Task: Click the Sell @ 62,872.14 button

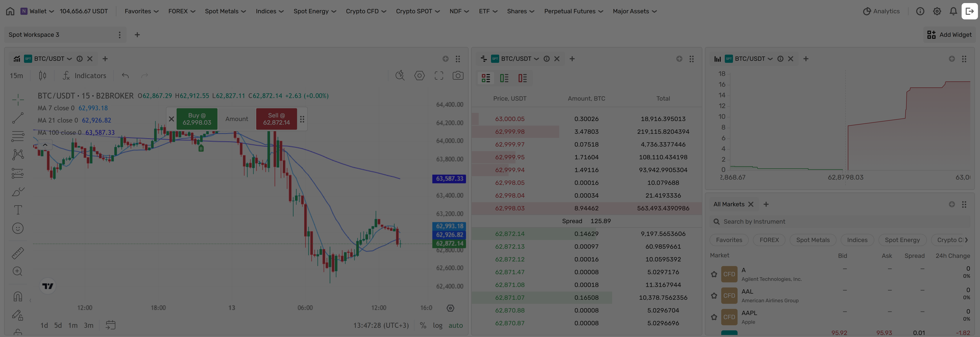Action: [277, 119]
